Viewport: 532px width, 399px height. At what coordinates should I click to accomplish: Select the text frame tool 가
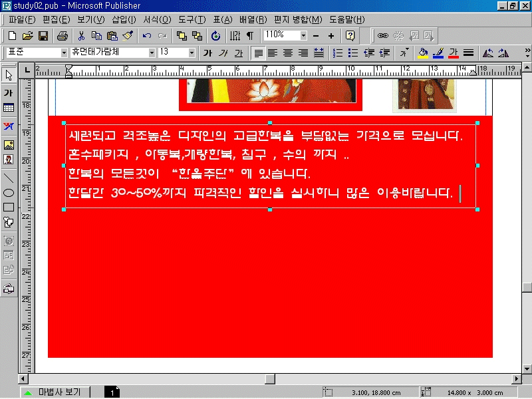click(9, 93)
